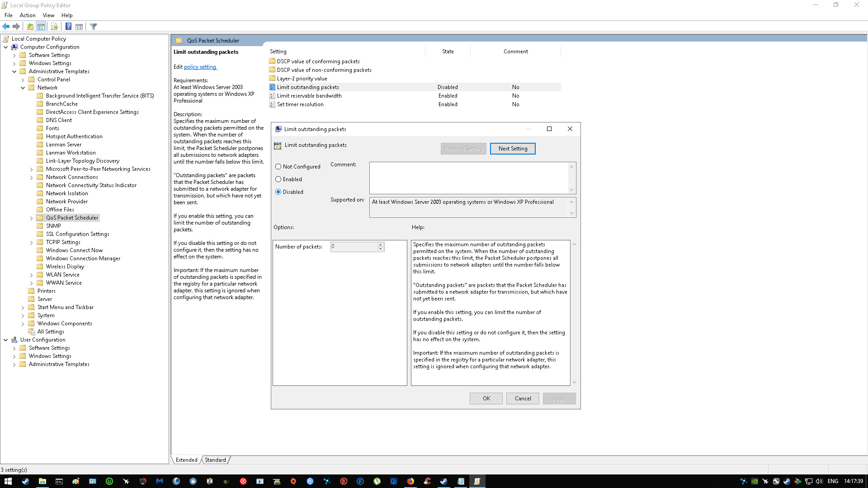Click the Next Setting button
The image size is (868, 488).
pos(513,148)
